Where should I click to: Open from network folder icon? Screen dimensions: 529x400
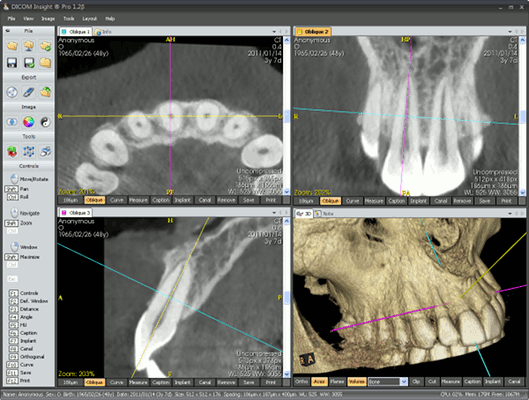[x=29, y=46]
